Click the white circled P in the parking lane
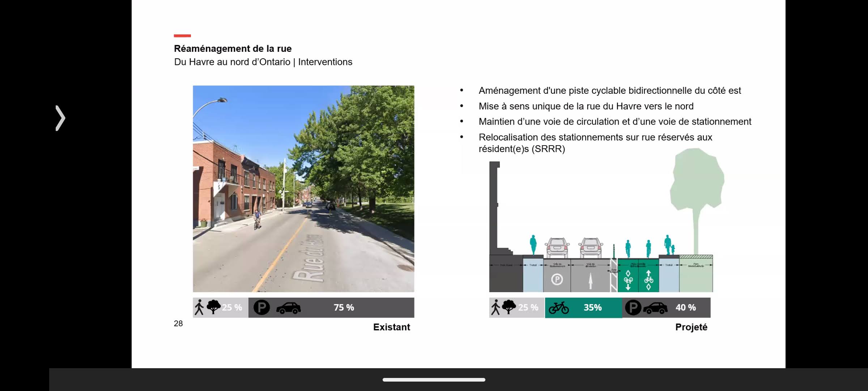Screen dimensions: 868x391 pyautogui.click(x=557, y=279)
